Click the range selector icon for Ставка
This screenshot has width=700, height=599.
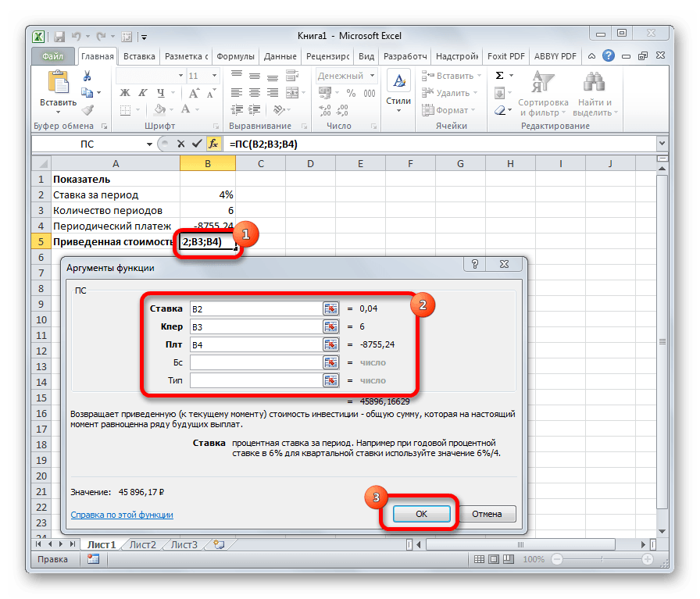[x=331, y=308]
